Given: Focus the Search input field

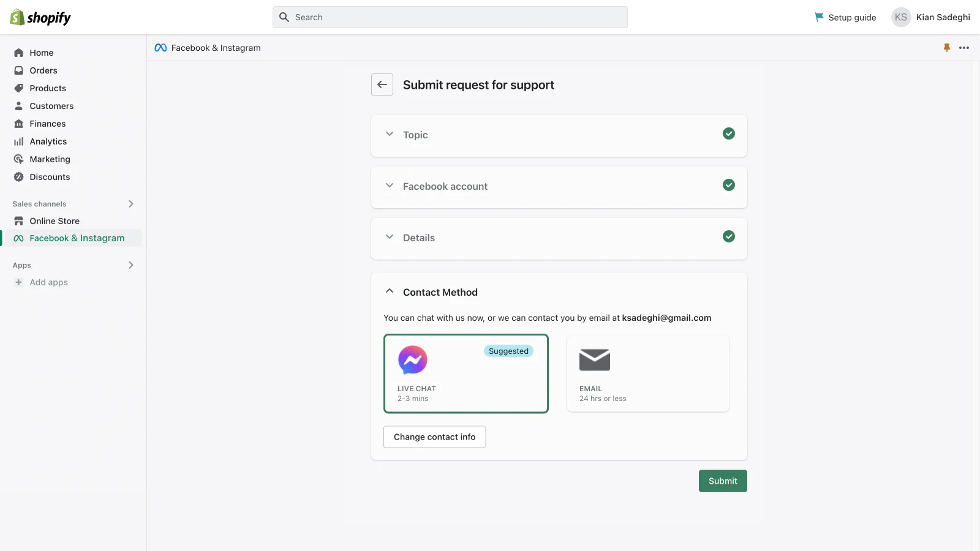Looking at the screenshot, I should pyautogui.click(x=450, y=17).
